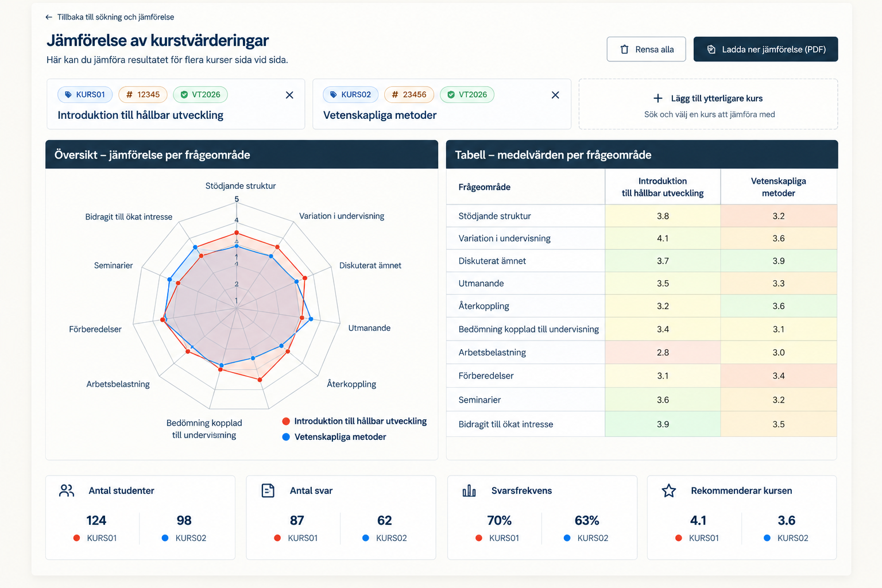The height and width of the screenshot is (588, 882).
Task: Click the Översikt panel header
Action: 242,154
